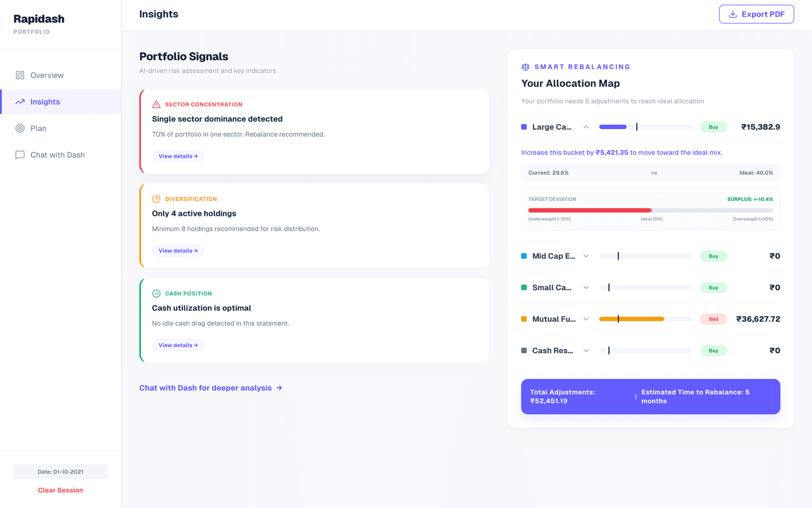Click the Sell badge for Mutual Funds

coord(713,319)
